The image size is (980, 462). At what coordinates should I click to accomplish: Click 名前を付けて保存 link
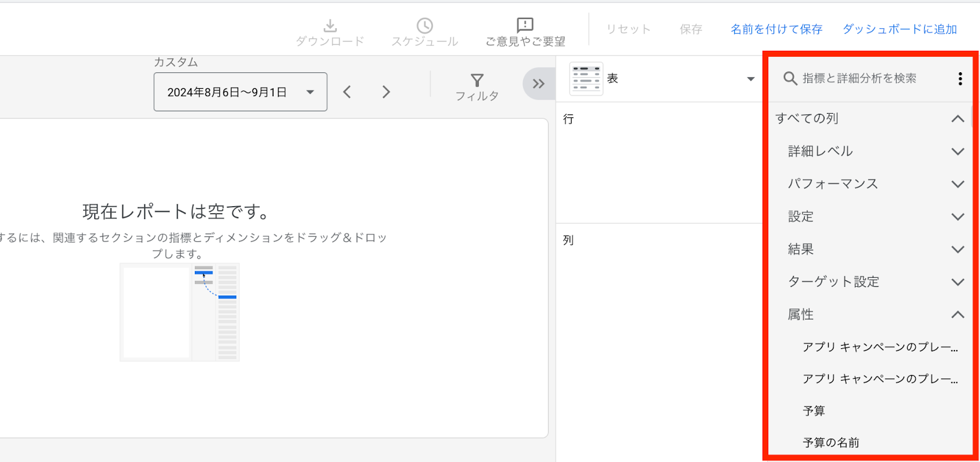click(776, 29)
